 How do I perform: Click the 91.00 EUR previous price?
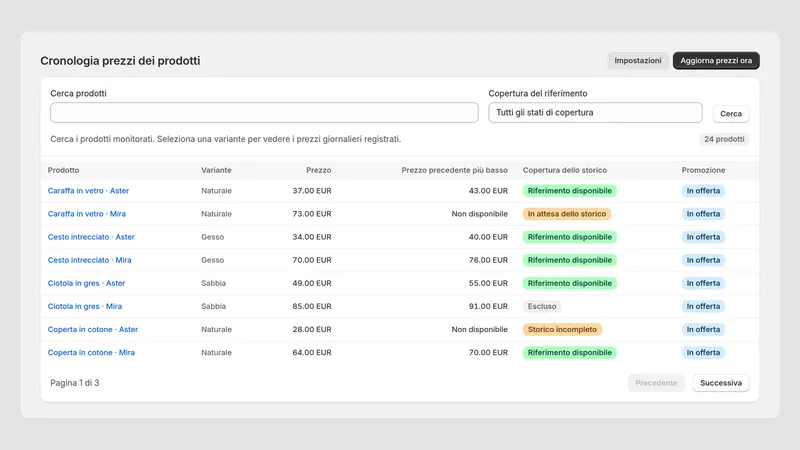tap(488, 306)
